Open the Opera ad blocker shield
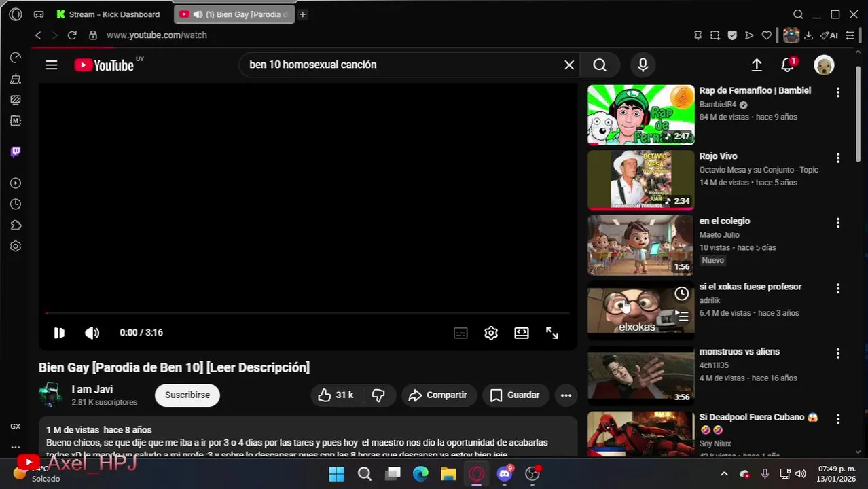Viewport: 868px width, 489px height. pos(732,35)
